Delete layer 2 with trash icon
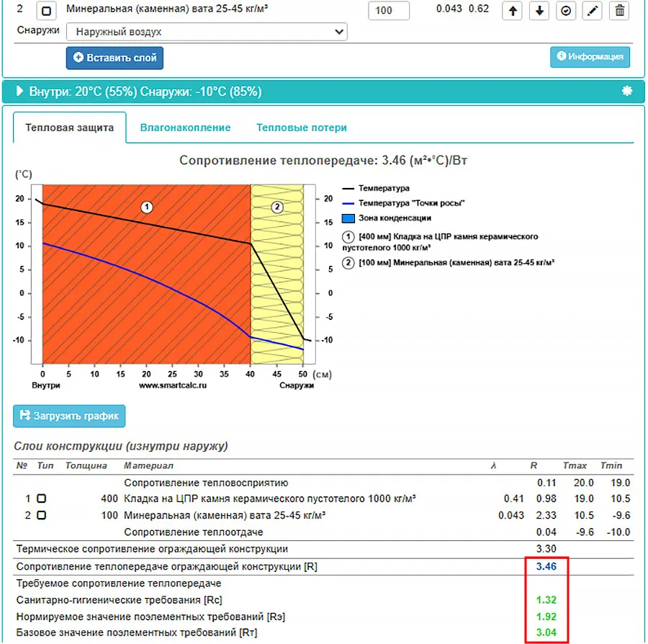This screenshot has height=644, width=648. tap(618, 10)
